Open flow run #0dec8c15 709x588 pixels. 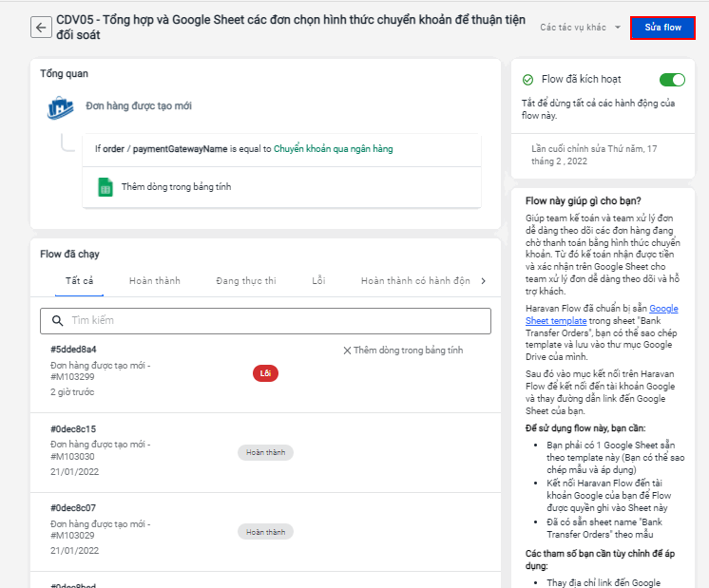click(x=73, y=429)
